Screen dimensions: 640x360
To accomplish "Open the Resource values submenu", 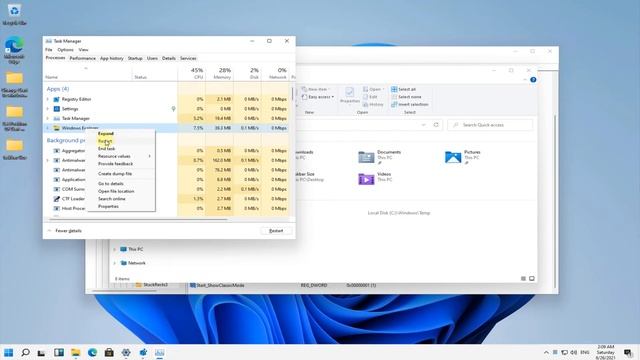I will pyautogui.click(x=124, y=156).
